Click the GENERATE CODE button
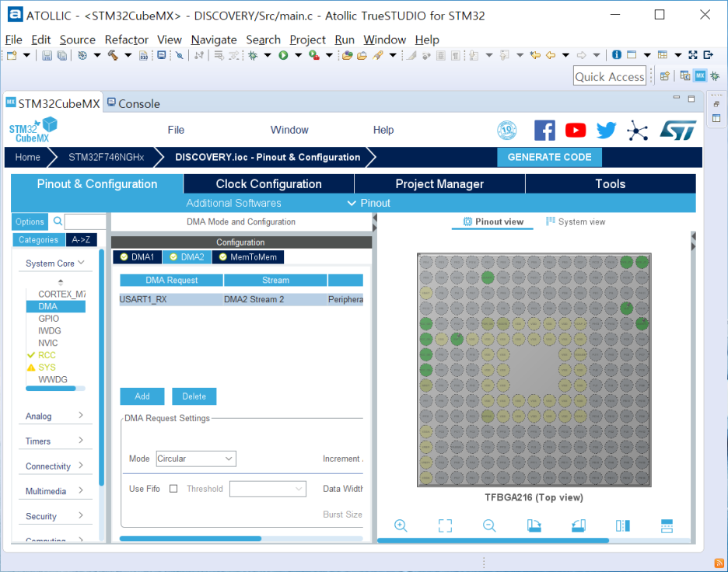Screen dimensions: 728x572 [549, 157]
